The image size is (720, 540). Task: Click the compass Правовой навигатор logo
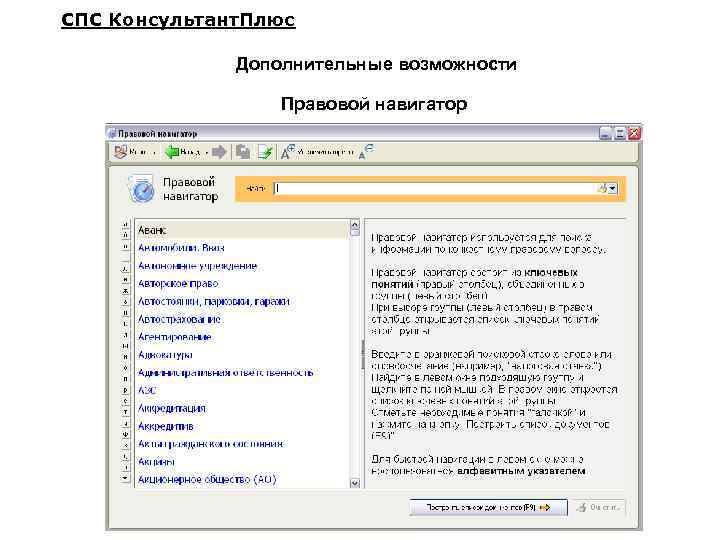[141, 189]
